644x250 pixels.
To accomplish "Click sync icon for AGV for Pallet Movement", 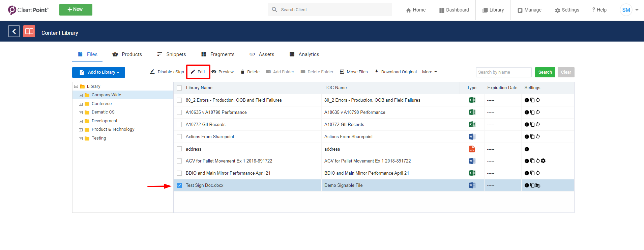I will [x=538, y=161].
